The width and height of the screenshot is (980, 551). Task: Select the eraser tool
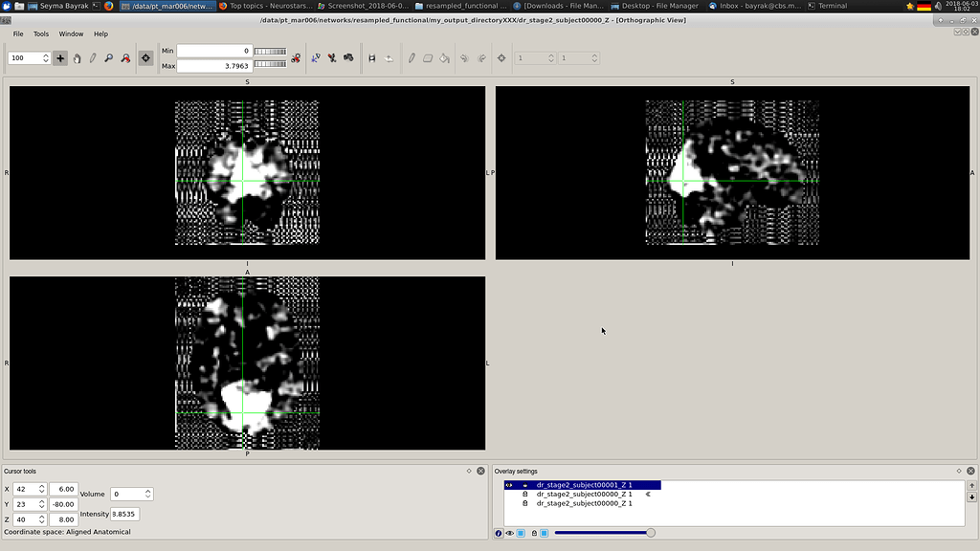(427, 57)
